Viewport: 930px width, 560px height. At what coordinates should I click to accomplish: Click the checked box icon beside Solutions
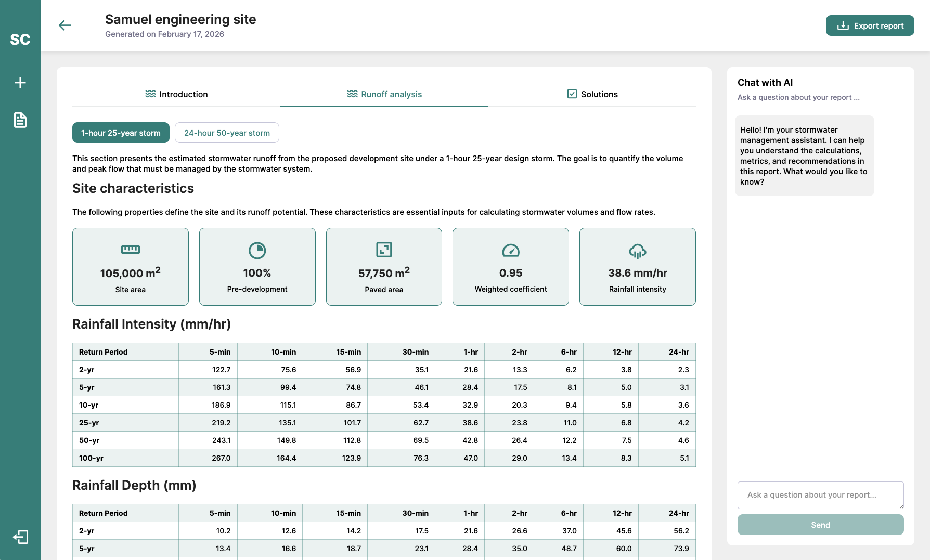pos(572,94)
